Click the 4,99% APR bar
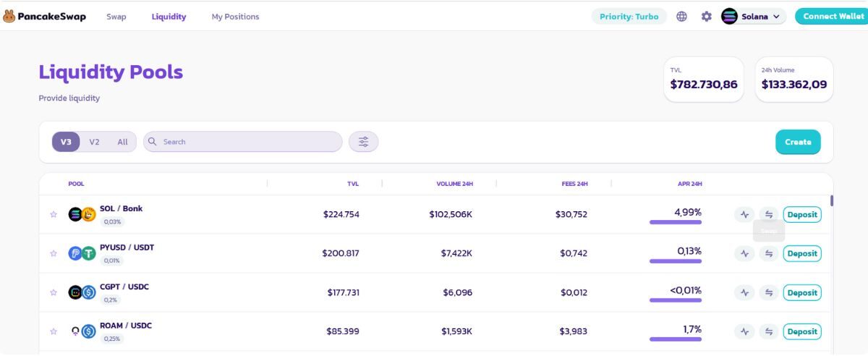Screen dimensions: 868x356 tap(676, 222)
